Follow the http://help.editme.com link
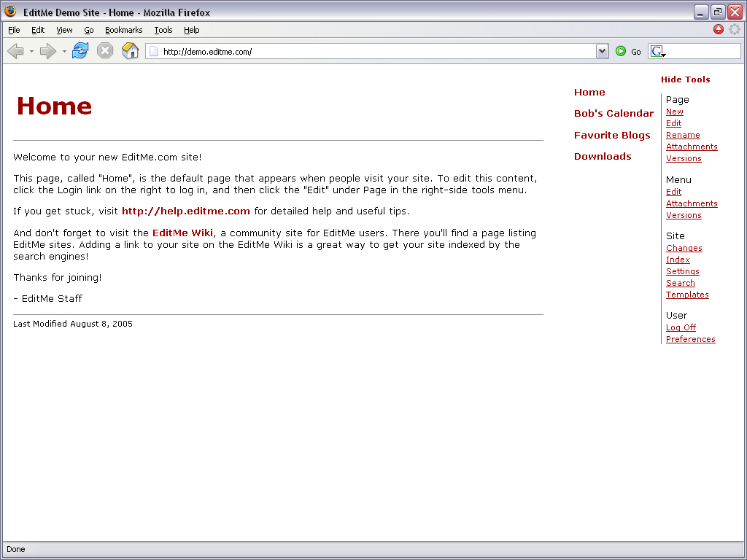 (x=186, y=211)
